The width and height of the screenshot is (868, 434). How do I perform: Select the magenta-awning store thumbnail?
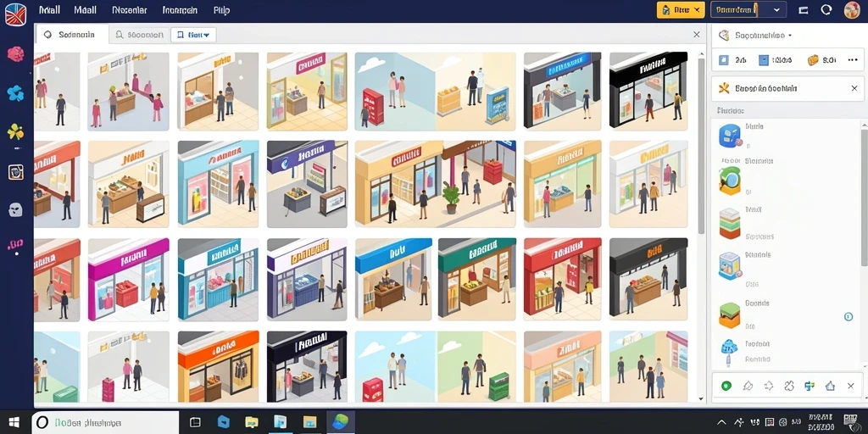pyautogui.click(x=129, y=280)
